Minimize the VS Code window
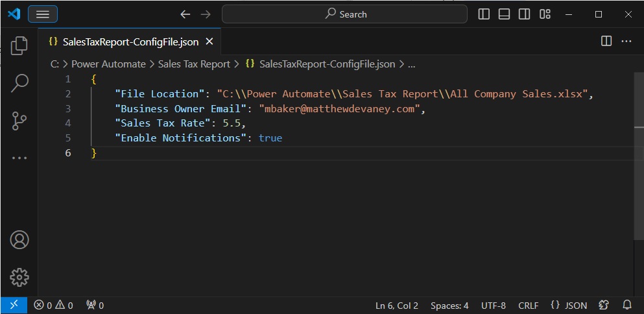This screenshot has width=644, height=314. click(x=569, y=14)
